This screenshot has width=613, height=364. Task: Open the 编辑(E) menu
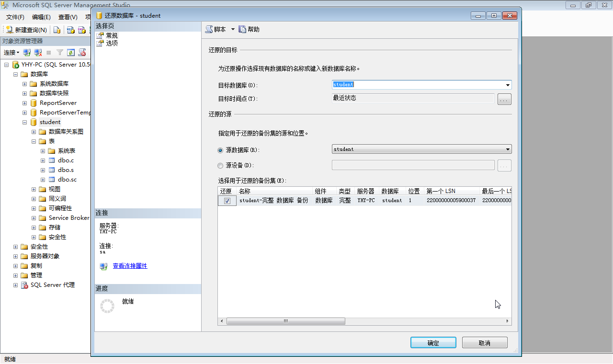pos(41,17)
